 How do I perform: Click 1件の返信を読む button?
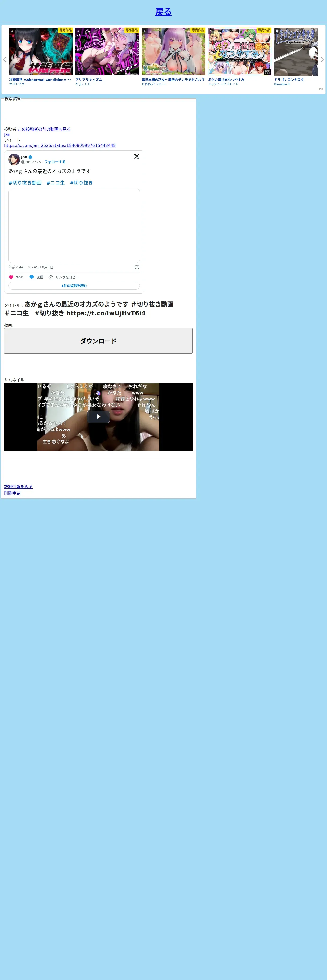[x=74, y=286]
